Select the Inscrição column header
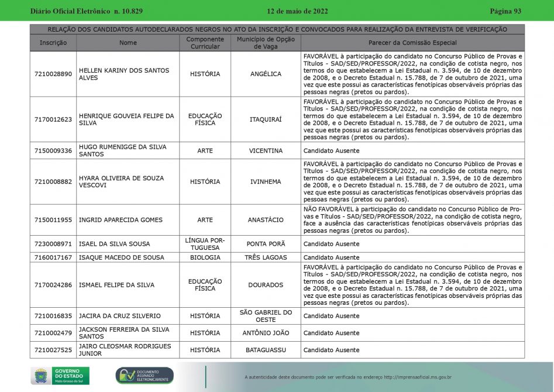The image size is (554, 392). 53,43
